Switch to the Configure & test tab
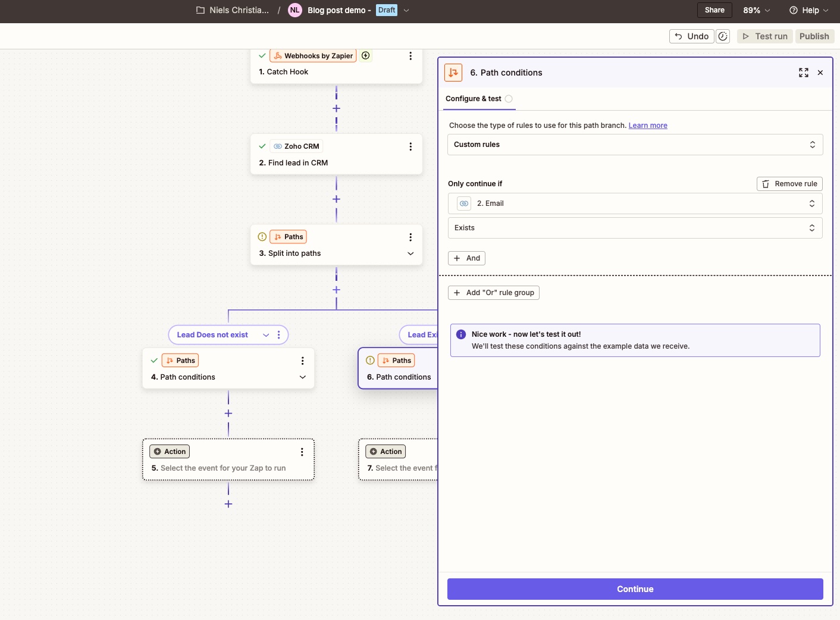 click(474, 99)
